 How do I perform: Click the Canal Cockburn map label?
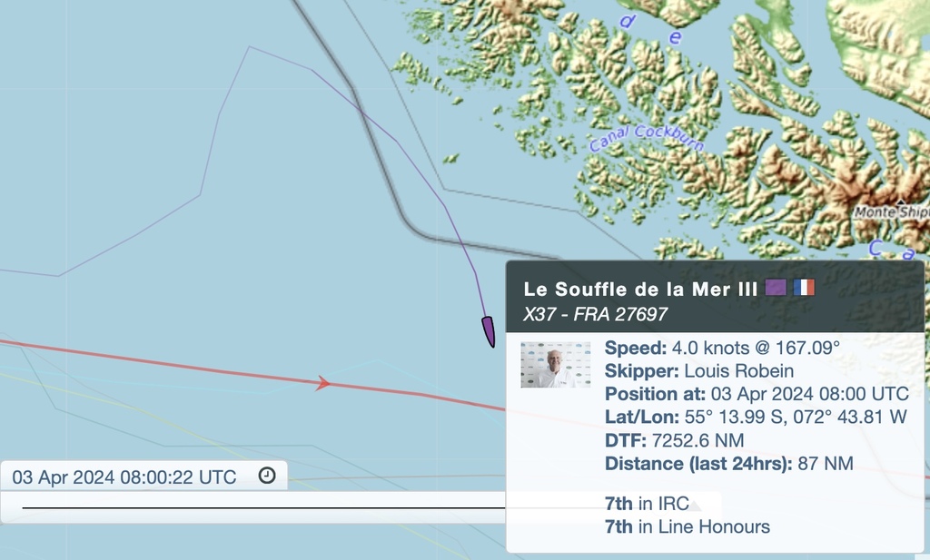point(647,137)
